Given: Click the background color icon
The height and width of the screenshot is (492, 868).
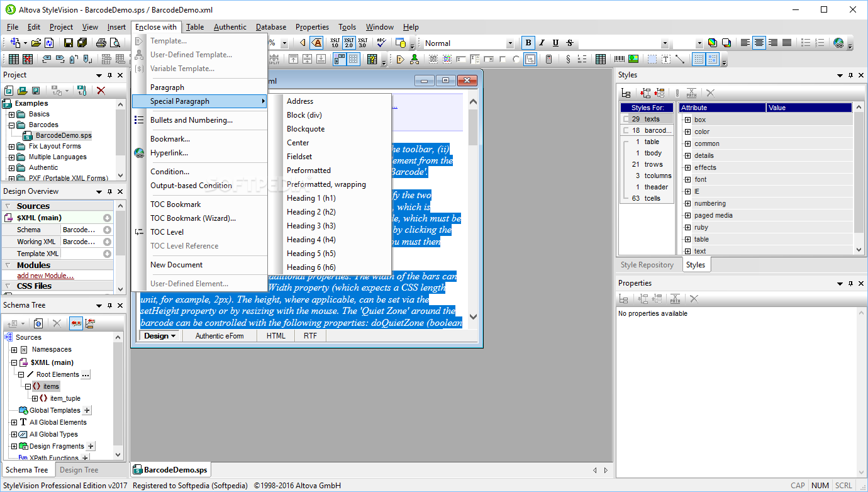Looking at the screenshot, I should [x=726, y=43].
